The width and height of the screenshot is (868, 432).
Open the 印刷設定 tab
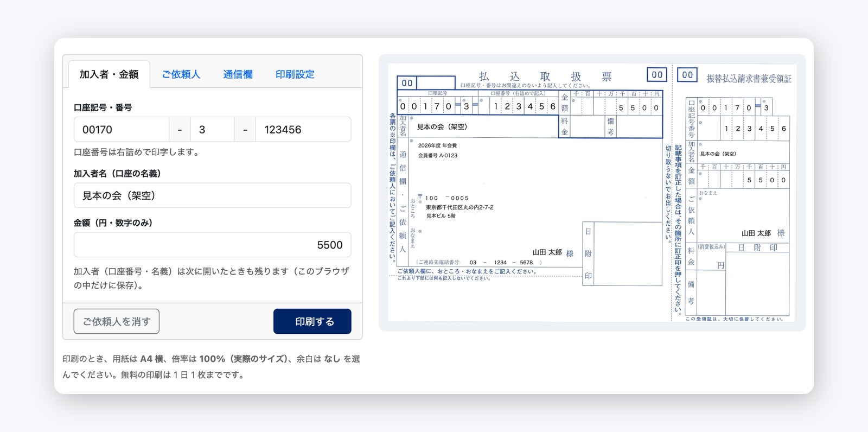pos(295,74)
